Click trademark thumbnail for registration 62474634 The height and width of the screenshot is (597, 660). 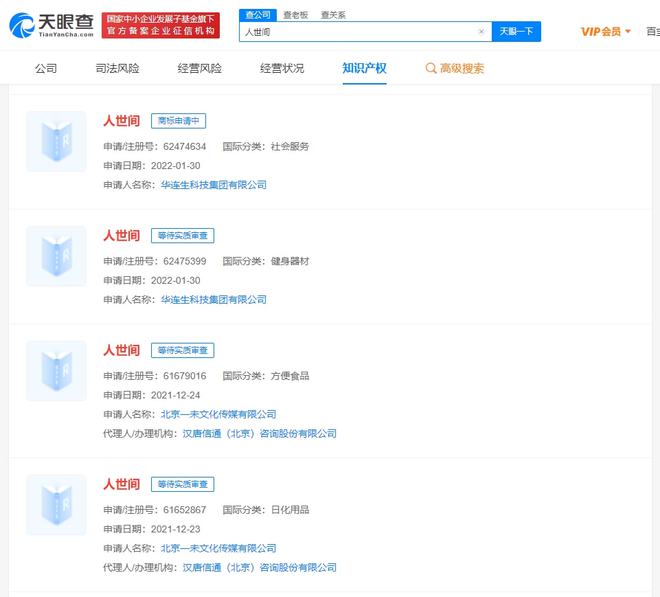click(56, 141)
